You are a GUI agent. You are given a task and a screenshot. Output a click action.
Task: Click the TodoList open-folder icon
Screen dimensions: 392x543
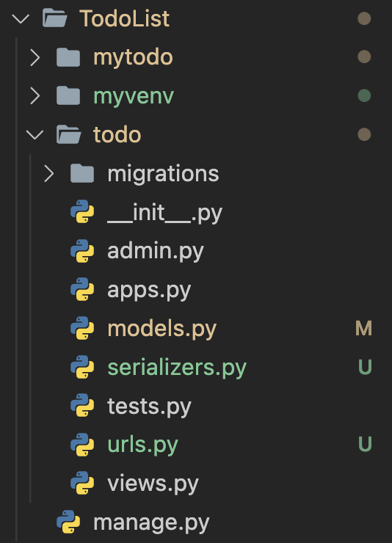(55, 18)
